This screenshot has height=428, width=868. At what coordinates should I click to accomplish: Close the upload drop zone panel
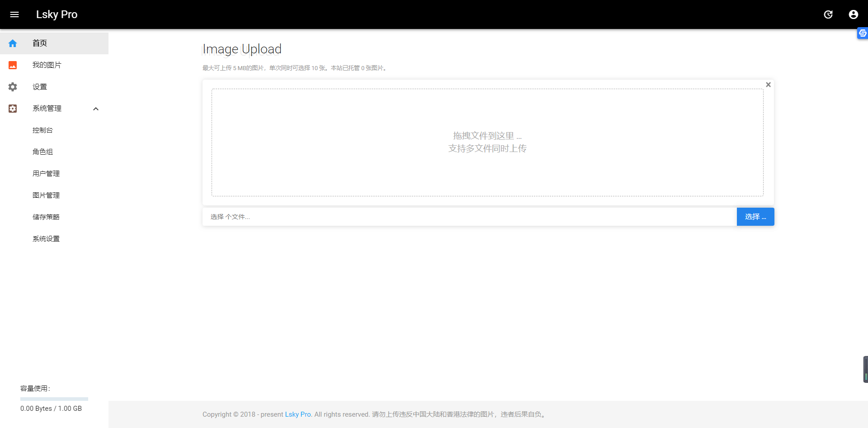tap(768, 85)
